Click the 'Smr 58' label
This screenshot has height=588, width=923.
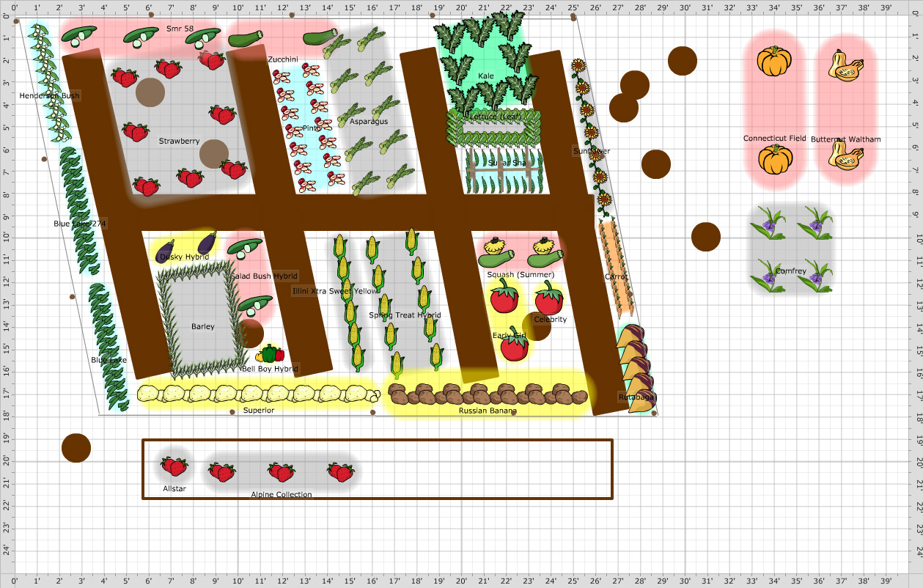click(180, 29)
